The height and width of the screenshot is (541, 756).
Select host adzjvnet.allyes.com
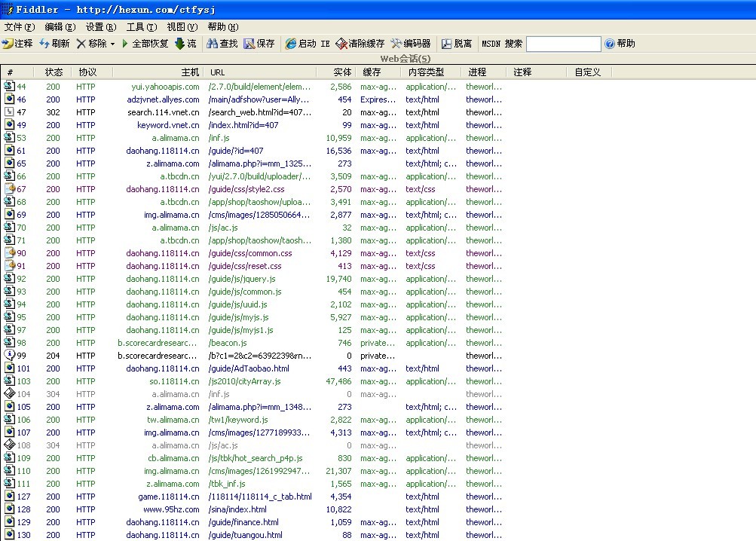click(x=163, y=99)
